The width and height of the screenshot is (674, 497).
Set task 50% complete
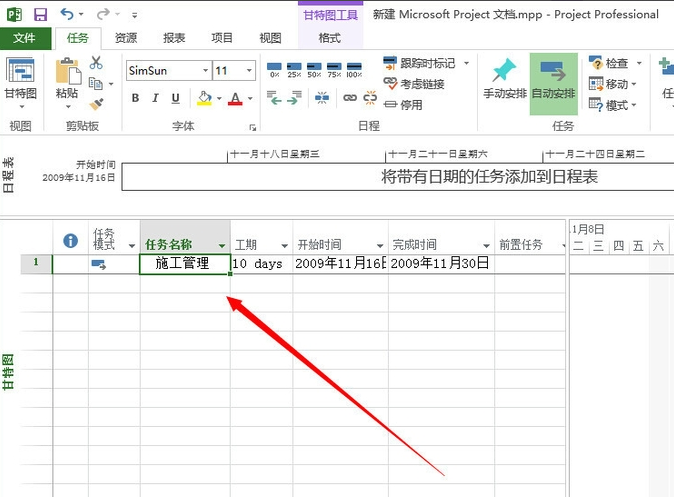pyautogui.click(x=314, y=70)
